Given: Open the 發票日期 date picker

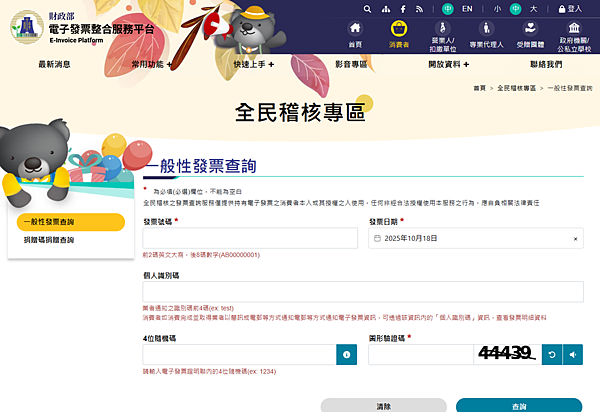Looking at the screenshot, I should pos(476,238).
